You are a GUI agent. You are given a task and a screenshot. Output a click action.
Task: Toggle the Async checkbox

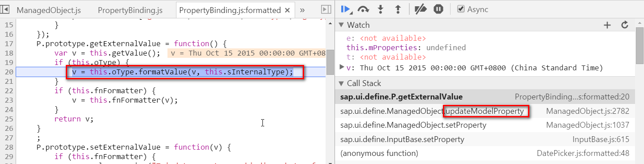pos(460,9)
